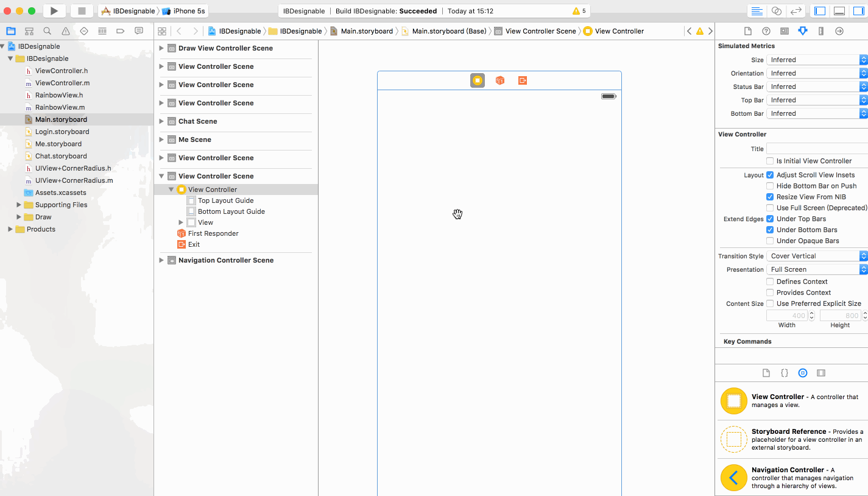Image resolution: width=868 pixels, height=496 pixels.
Task: Show the Quick Help inspector
Action: point(766,31)
